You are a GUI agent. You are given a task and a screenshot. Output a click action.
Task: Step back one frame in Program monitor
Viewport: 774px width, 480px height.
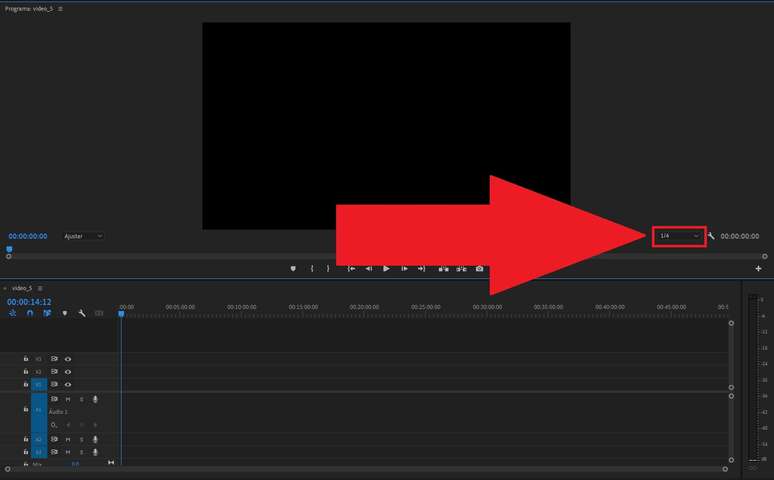[369, 269]
